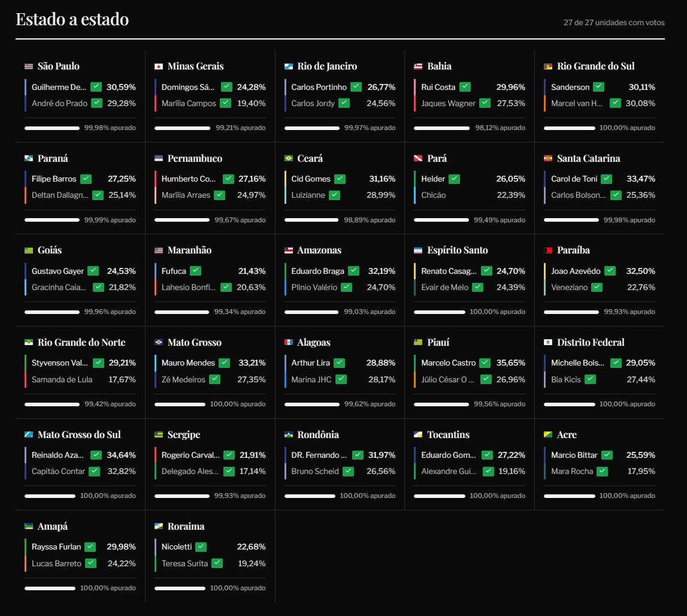Screen dimensions: 687x616
Task: Click the Rio Grande do Norte flag icon
Action: tap(29, 342)
